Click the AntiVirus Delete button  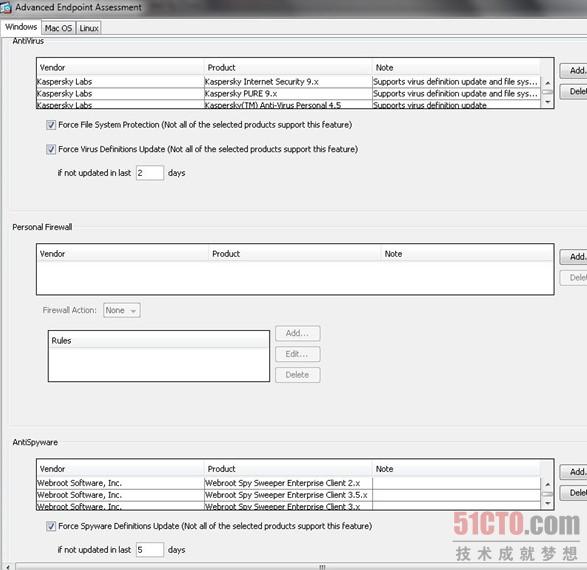(x=573, y=91)
